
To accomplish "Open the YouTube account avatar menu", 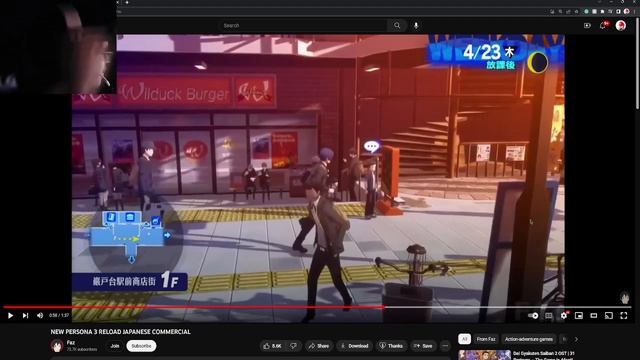I will [x=621, y=25].
